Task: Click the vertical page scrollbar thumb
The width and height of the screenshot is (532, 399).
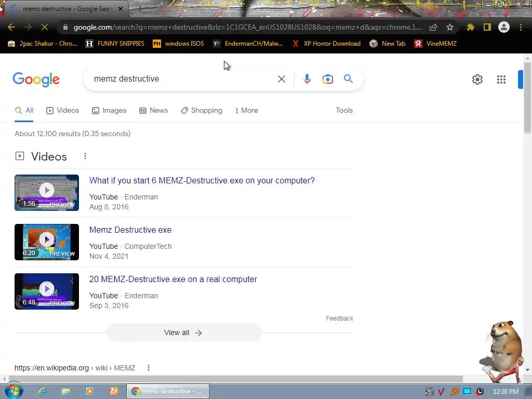Action: (x=527, y=98)
